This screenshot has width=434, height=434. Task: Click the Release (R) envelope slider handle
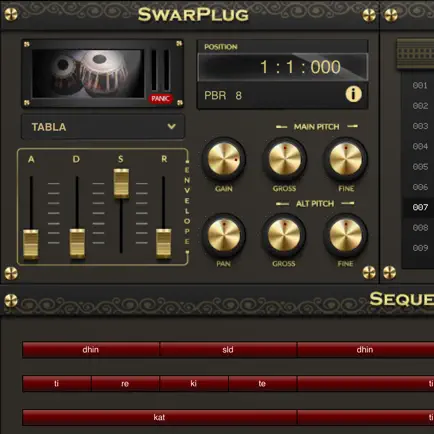click(x=164, y=244)
